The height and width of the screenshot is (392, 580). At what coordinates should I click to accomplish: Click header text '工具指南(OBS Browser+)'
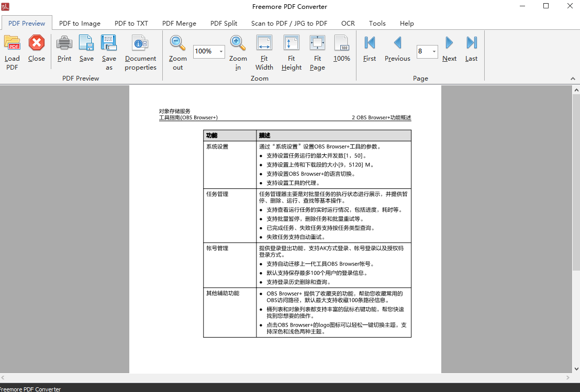click(188, 117)
